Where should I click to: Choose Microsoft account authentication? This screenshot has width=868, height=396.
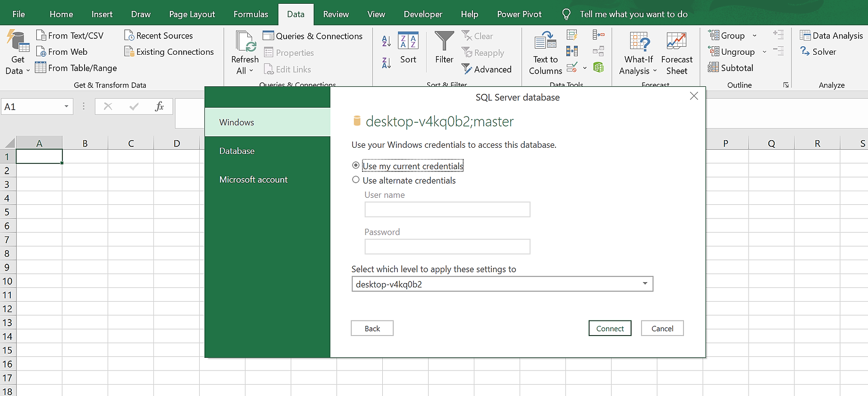[268, 179]
